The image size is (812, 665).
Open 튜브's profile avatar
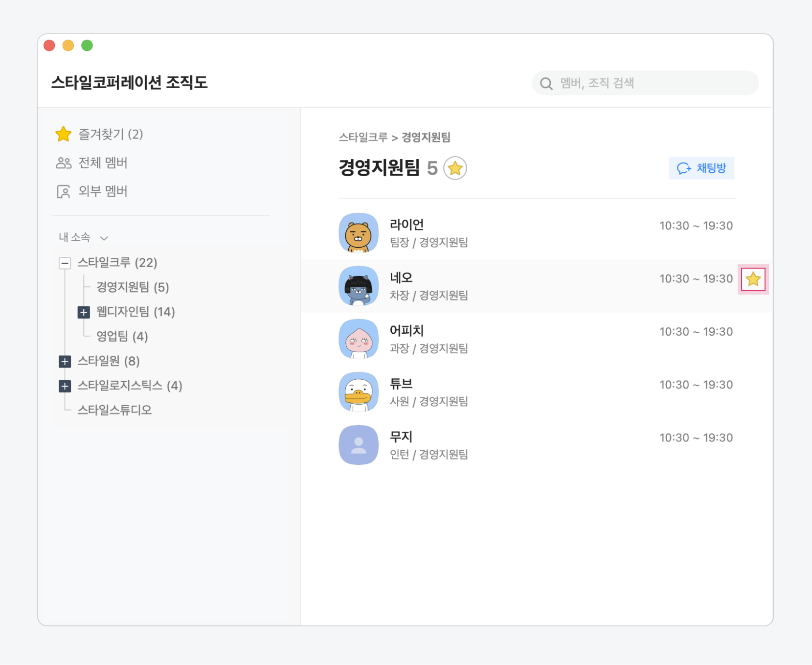pos(358,392)
